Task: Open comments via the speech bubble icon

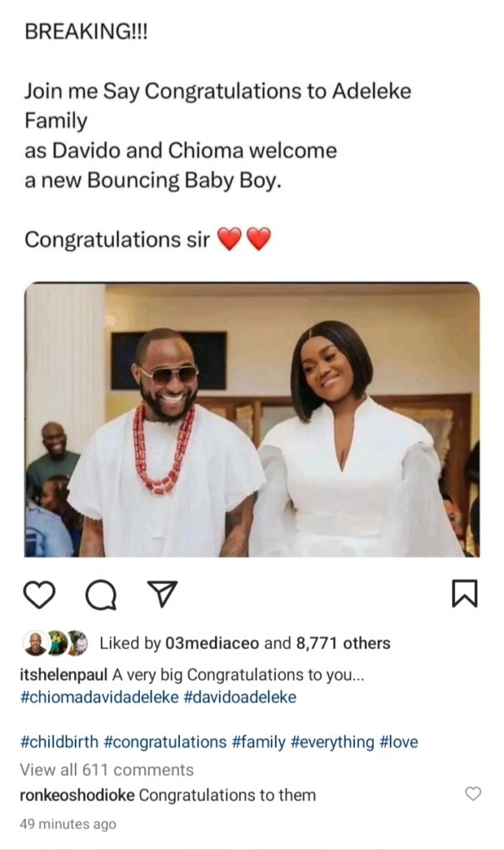Action: pyautogui.click(x=102, y=594)
